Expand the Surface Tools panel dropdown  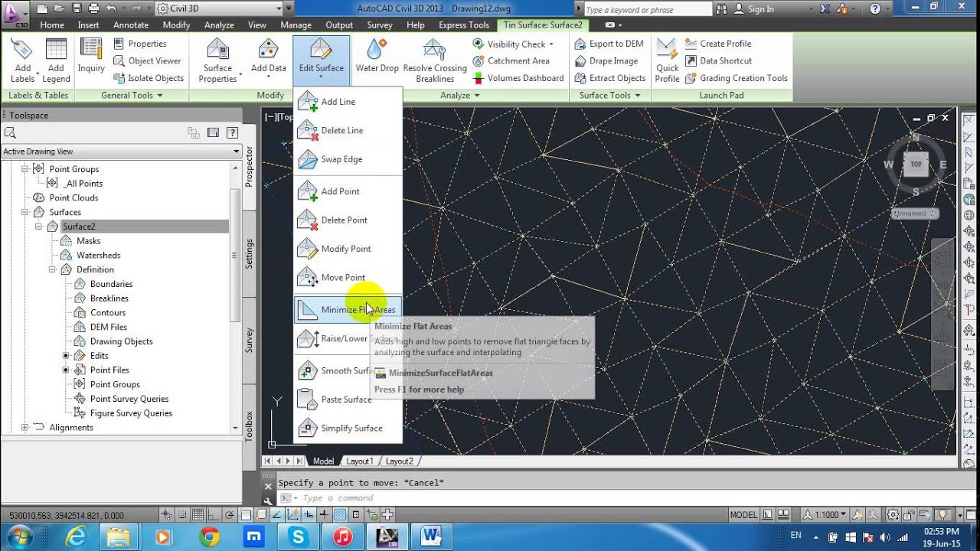coord(610,96)
